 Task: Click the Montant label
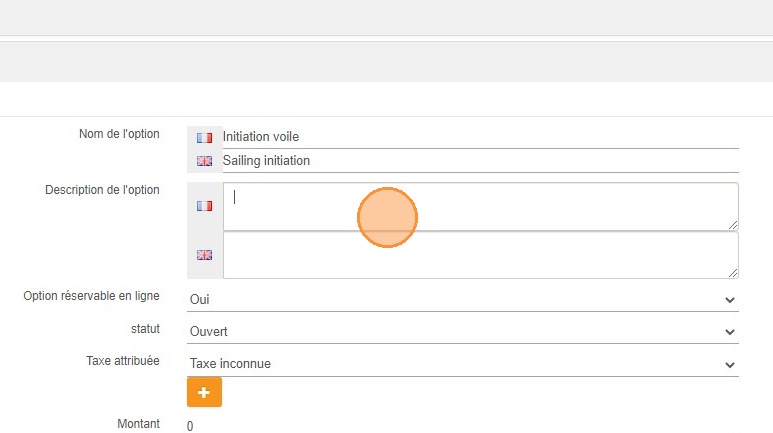(139, 424)
